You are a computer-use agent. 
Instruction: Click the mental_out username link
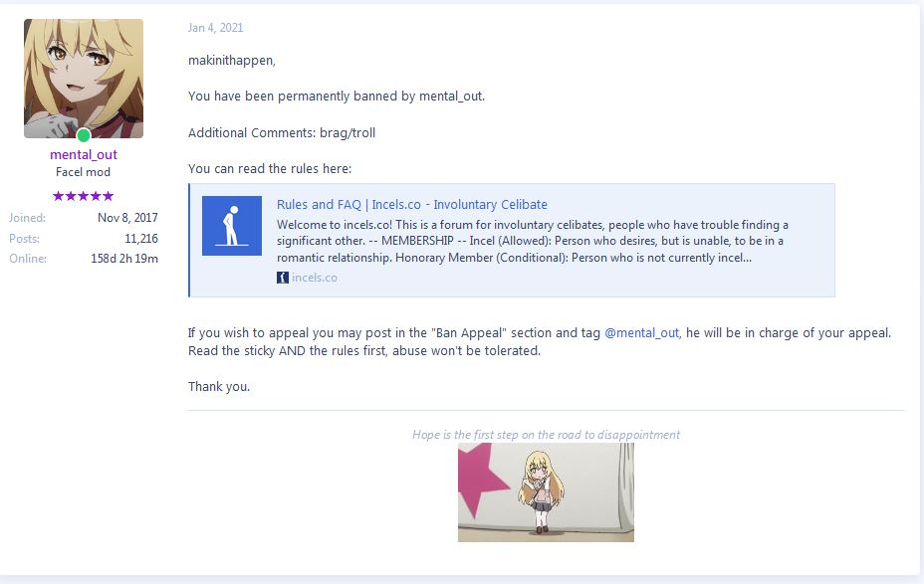(83, 154)
